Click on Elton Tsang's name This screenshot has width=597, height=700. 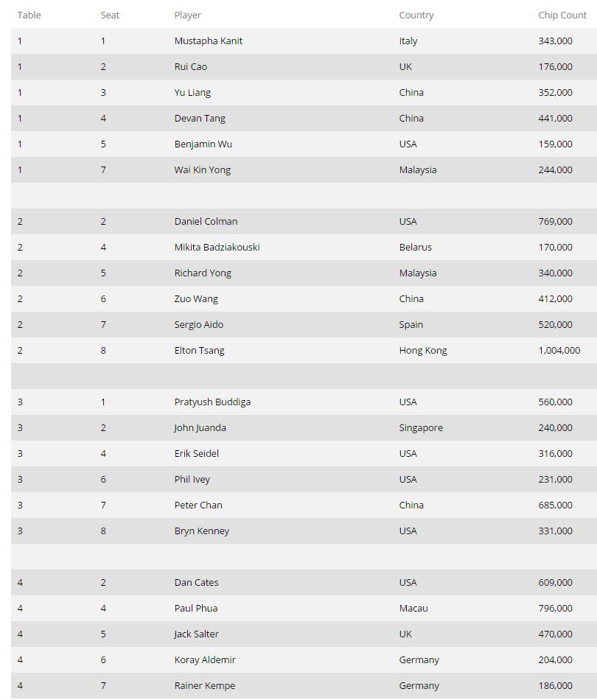(x=199, y=350)
